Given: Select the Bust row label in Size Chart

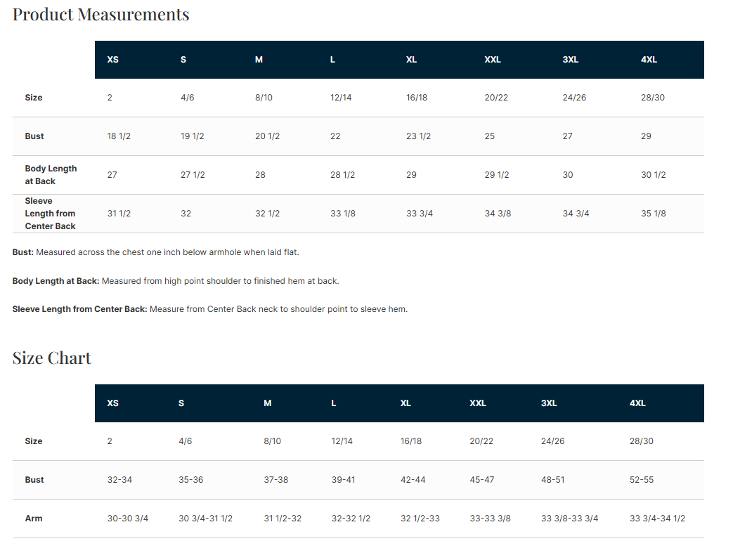Looking at the screenshot, I should (x=34, y=480).
